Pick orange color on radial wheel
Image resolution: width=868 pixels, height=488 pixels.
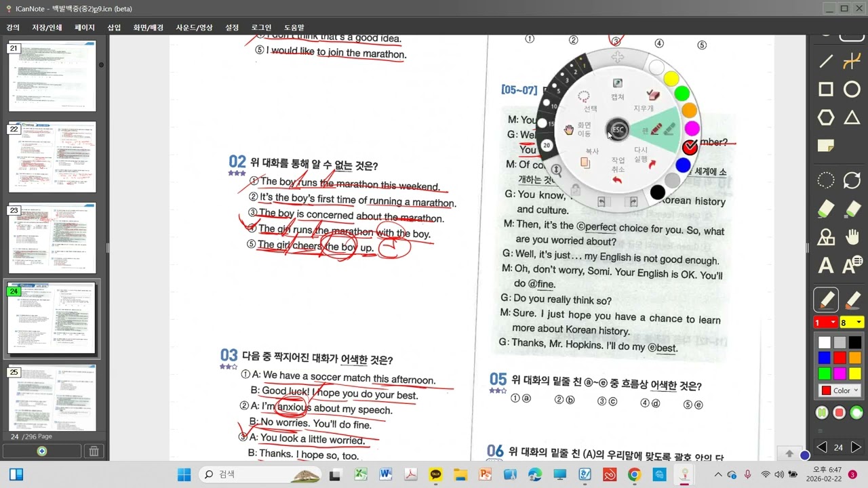point(689,110)
